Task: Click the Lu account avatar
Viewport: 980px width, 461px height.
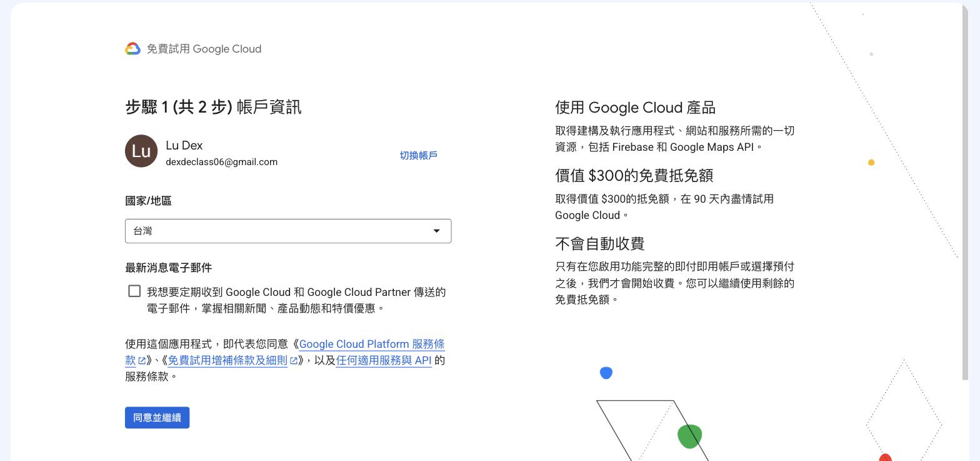Action: [141, 151]
